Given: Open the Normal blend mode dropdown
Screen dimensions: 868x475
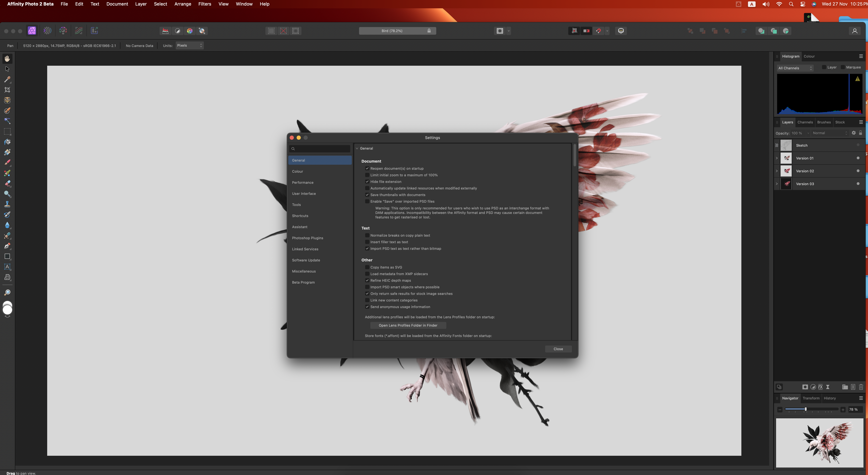Looking at the screenshot, I should [830, 133].
